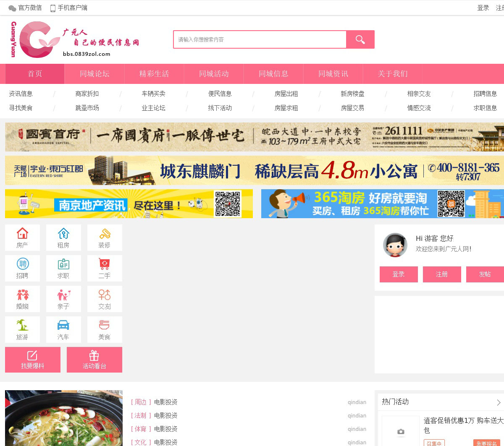Open the 线下活动 sub-navigation link
The image size is (504, 446).
pyautogui.click(x=220, y=108)
